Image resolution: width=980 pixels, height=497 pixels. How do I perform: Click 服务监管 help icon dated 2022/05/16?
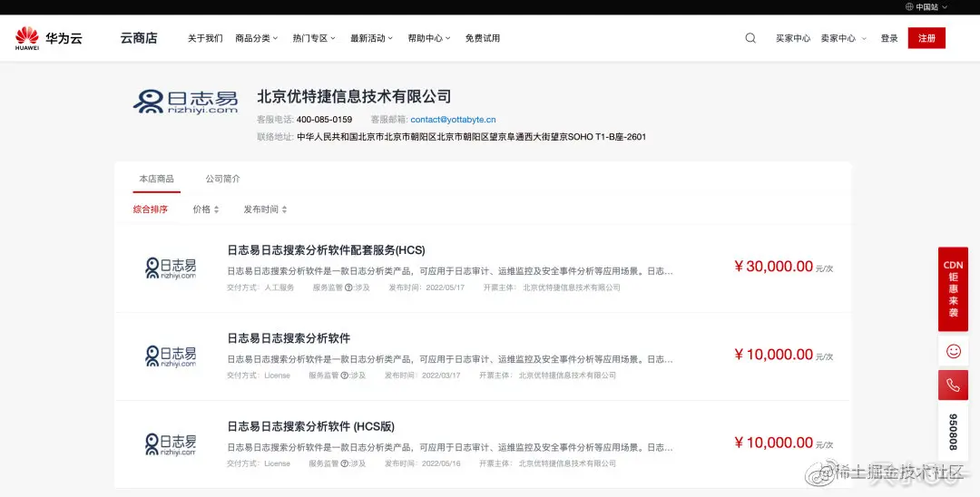coord(345,463)
